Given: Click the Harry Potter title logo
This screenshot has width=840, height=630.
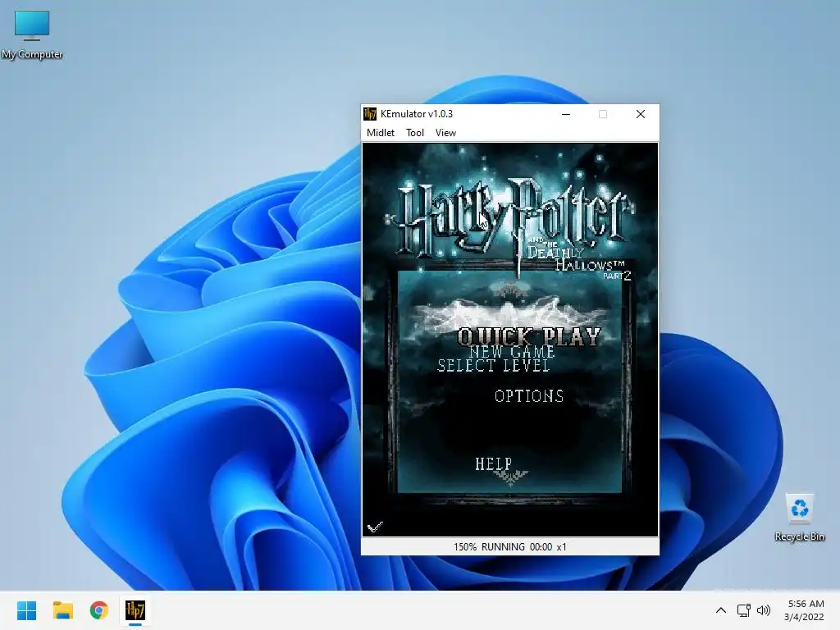Looking at the screenshot, I should click(512, 218).
